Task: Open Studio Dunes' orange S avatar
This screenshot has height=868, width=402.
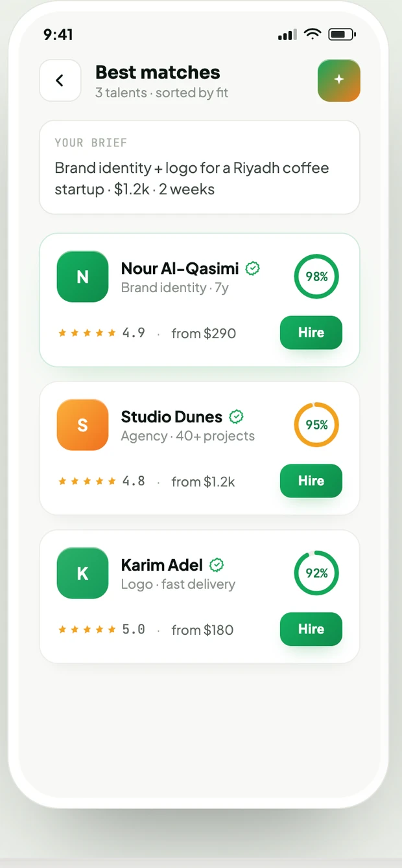Action: click(x=82, y=425)
